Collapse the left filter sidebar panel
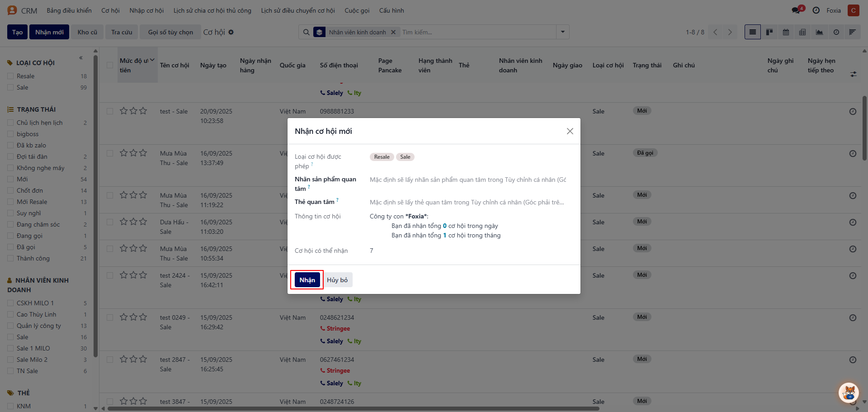 click(x=81, y=57)
